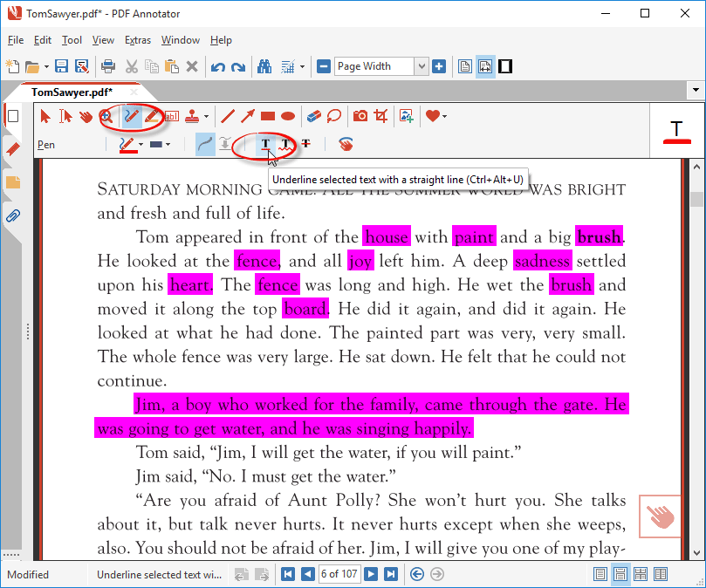Take a snapshot with camera icon
Image resolution: width=706 pixels, height=588 pixels.
tap(360, 117)
